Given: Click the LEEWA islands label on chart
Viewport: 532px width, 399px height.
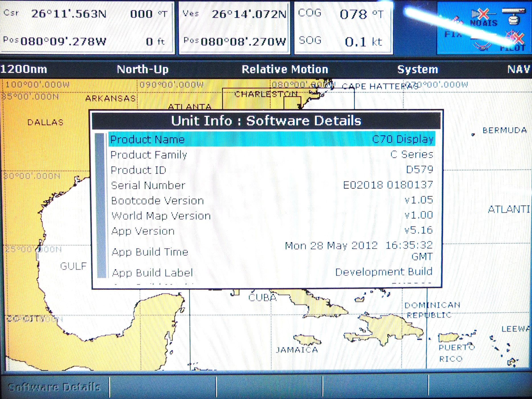Looking at the screenshot, I should pyautogui.click(x=516, y=329).
